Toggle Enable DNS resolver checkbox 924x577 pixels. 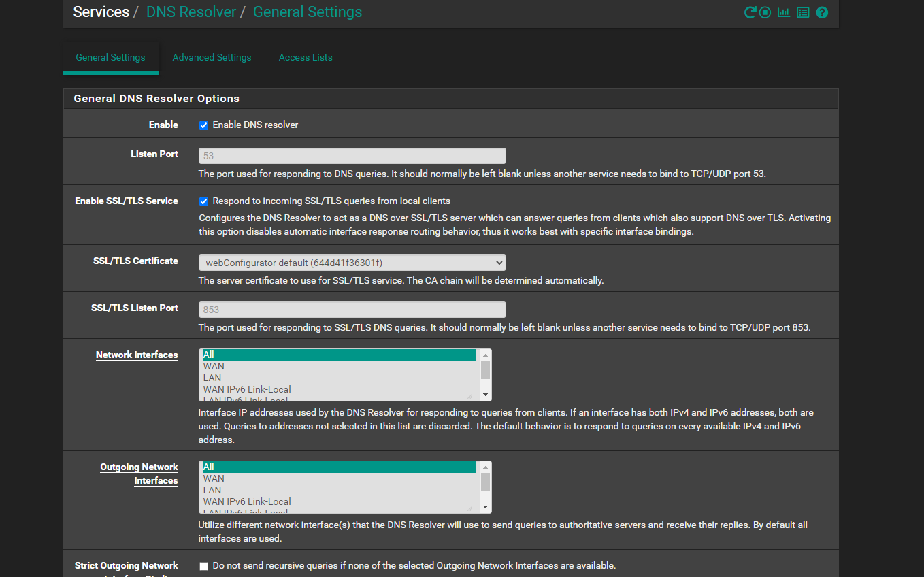(203, 125)
